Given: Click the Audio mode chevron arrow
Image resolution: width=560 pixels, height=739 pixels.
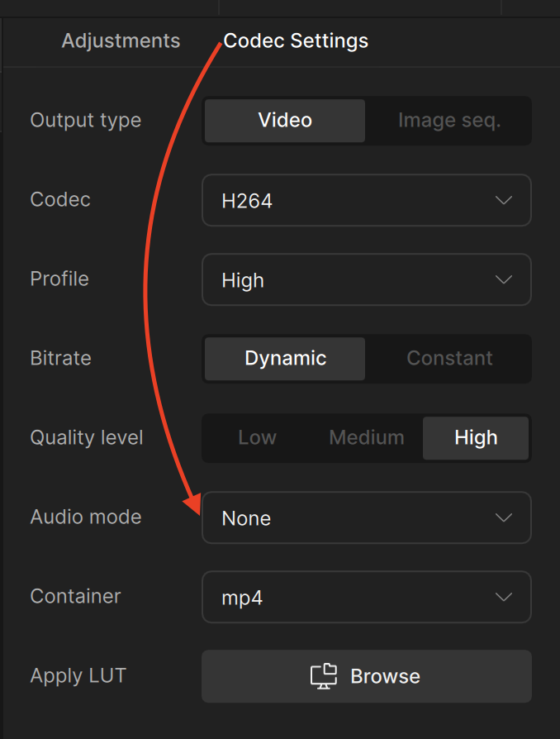Looking at the screenshot, I should click(x=504, y=517).
